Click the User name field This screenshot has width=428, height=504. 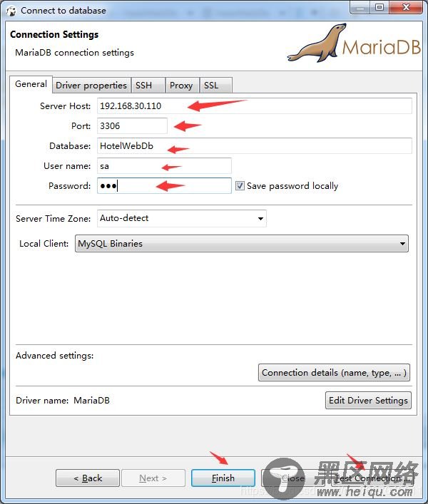coord(164,166)
